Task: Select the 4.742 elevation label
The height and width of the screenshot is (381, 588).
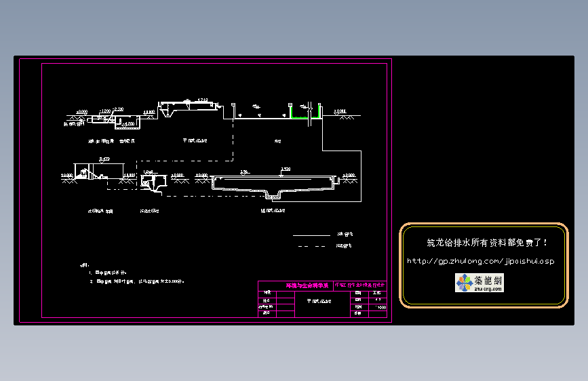Action: point(203,100)
